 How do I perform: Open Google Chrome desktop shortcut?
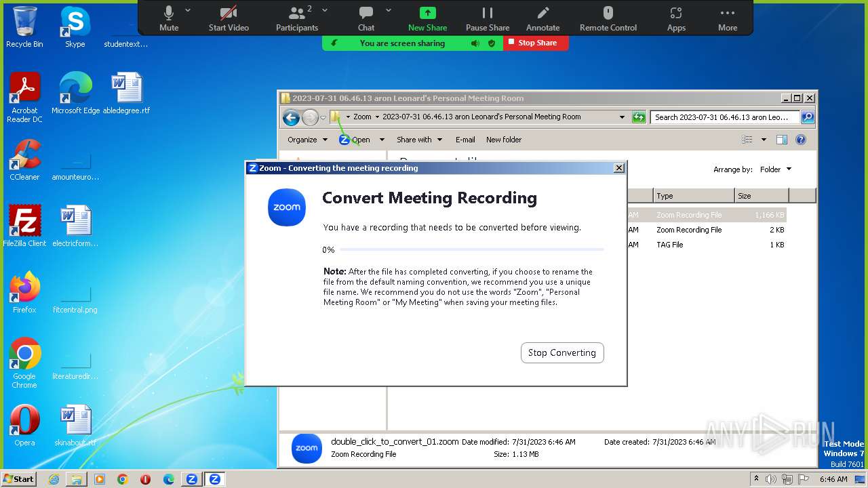click(24, 363)
